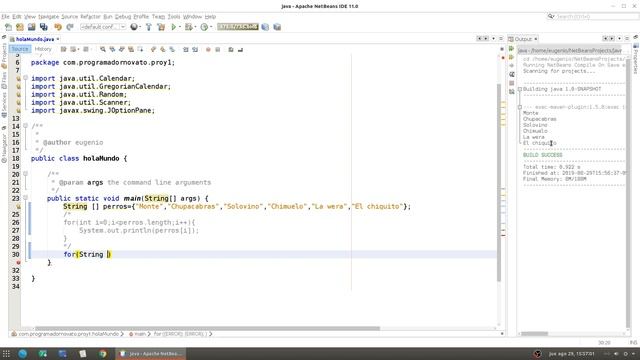Click the Redo toolbar icon
The image size is (640, 360).
[x=70, y=27]
